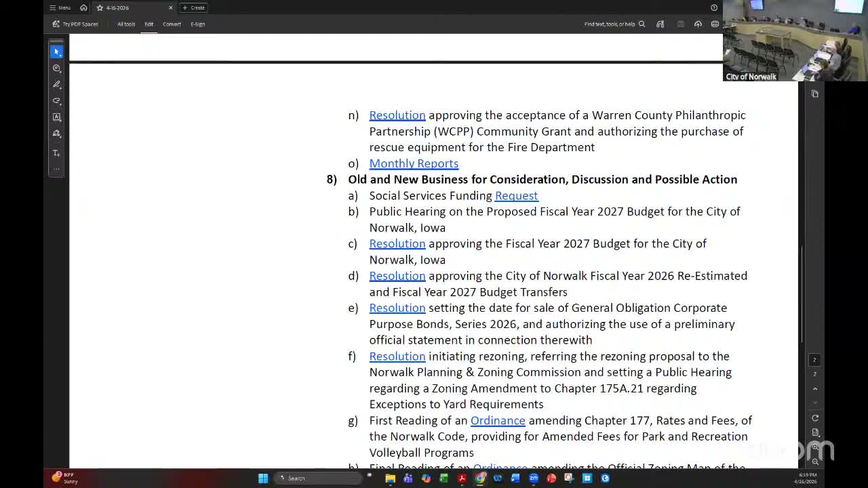Image resolution: width=868 pixels, height=488 pixels.
Task: Open File Explorer from taskbar
Action: [x=390, y=478]
